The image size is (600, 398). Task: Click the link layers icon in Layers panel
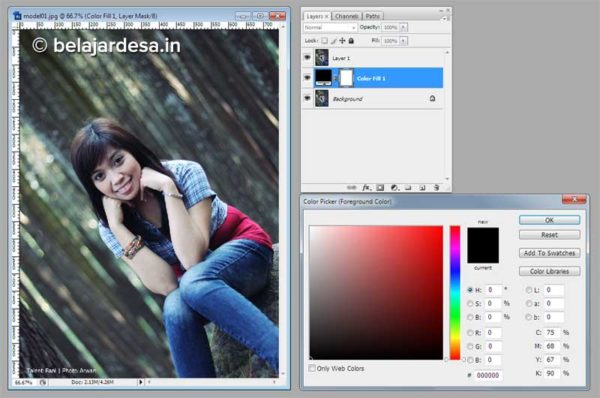click(x=351, y=188)
